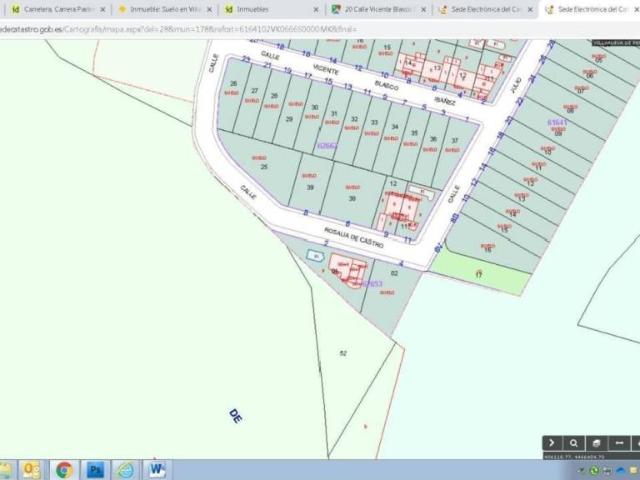
Task: Select the distance measurement tool
Action: coord(618,442)
